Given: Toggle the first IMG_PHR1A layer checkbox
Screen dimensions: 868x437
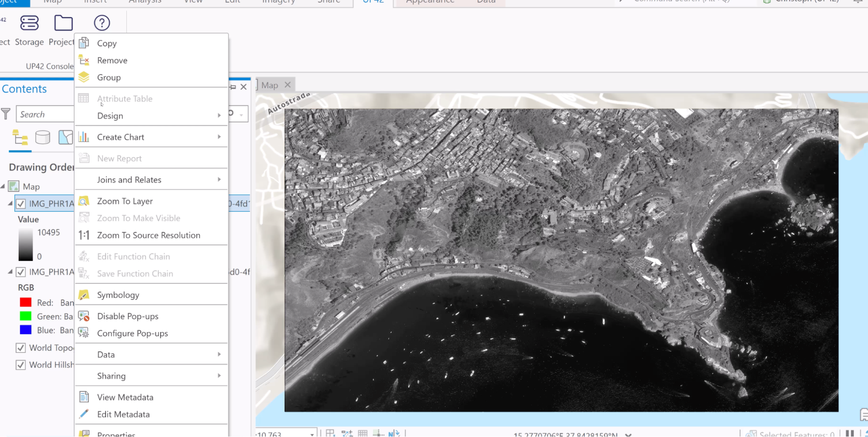Looking at the screenshot, I should [20, 204].
